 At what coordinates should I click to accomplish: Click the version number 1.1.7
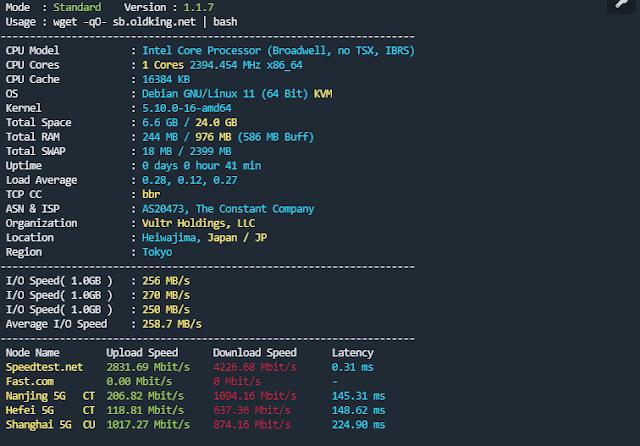213,7
